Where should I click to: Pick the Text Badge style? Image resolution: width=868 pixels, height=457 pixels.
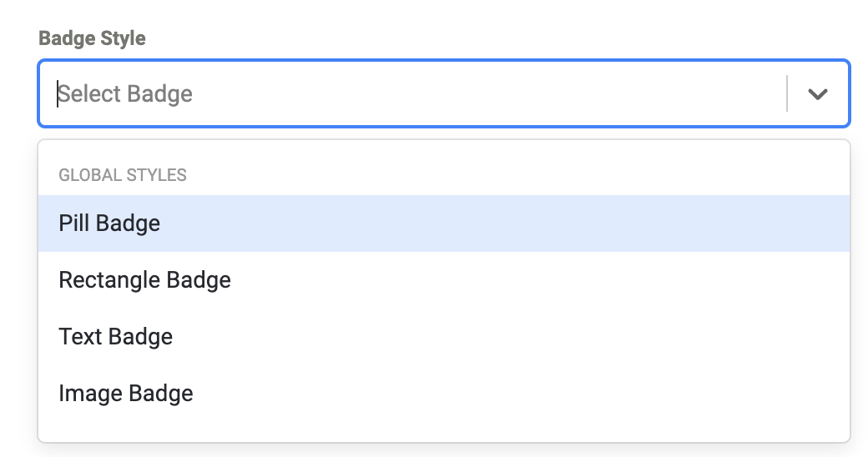coord(116,337)
